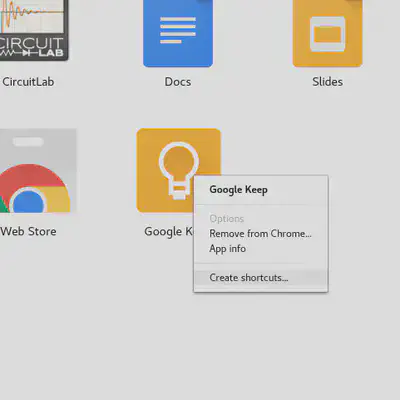This screenshot has height=400, width=400.
Task: Choose Remove from Chrome... menu entry
Action: point(261,234)
